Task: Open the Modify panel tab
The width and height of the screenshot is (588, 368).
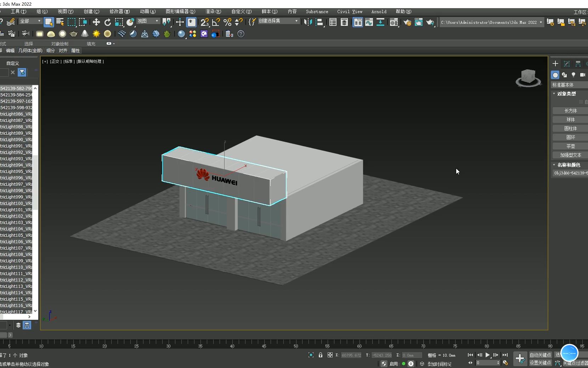Action: point(567,64)
